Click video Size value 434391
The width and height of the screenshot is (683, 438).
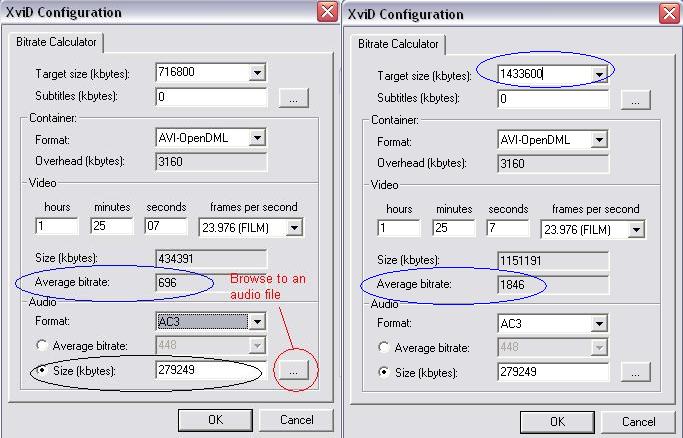(211, 259)
